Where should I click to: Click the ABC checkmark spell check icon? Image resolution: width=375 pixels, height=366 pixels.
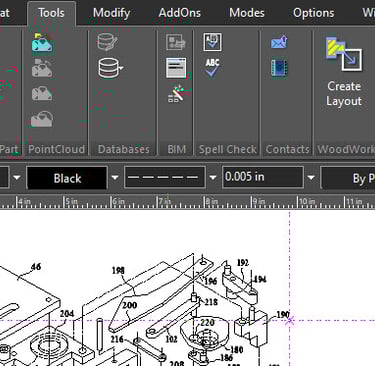[212, 68]
